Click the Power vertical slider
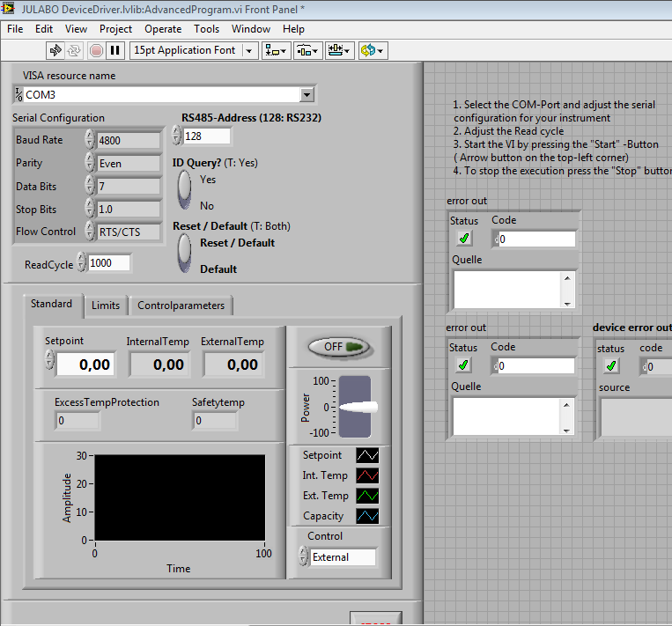The width and height of the screenshot is (672, 626). 356,407
